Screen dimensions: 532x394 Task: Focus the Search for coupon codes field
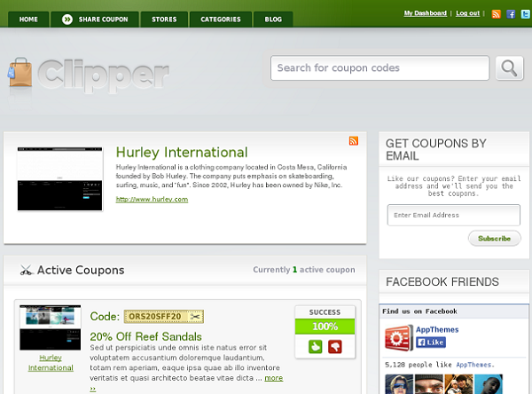[x=380, y=68]
